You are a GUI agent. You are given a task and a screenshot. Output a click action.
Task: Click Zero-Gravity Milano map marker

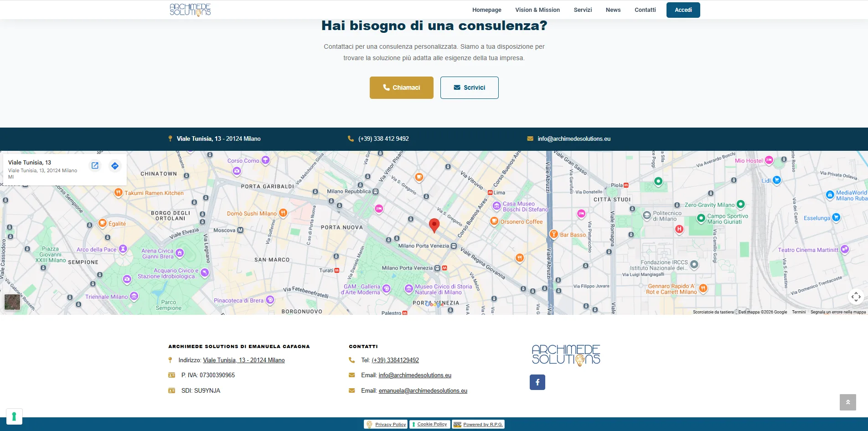(x=740, y=204)
